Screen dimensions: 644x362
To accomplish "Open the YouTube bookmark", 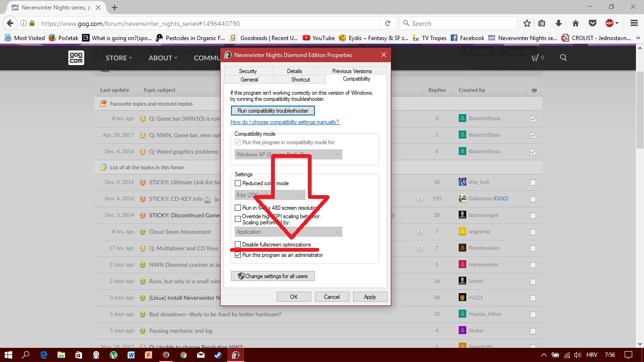I will 319,38.
